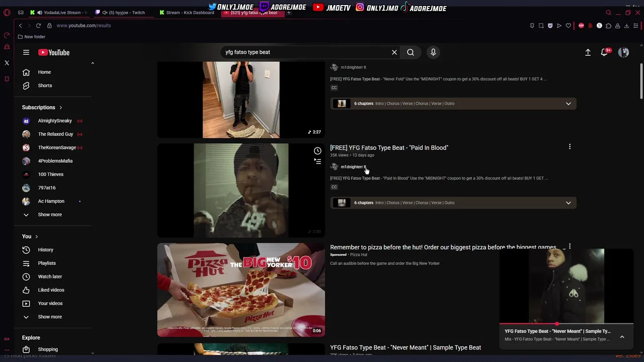Open "Paid In Blood" video title link
This screenshot has width=644, height=362.
[x=389, y=148]
